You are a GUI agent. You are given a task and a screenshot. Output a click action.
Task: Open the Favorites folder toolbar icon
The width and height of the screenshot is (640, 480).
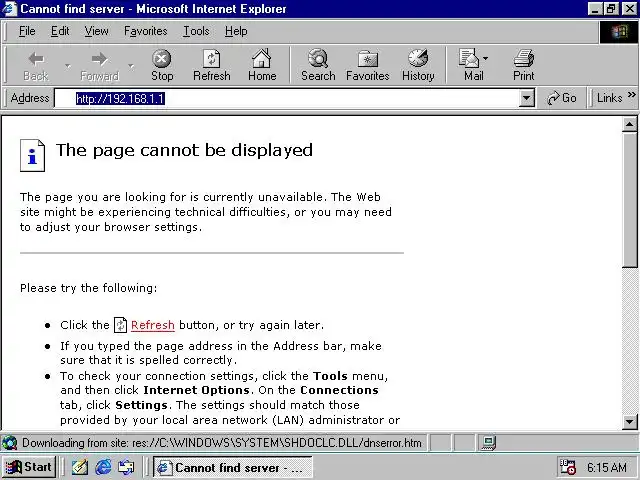[367, 65]
